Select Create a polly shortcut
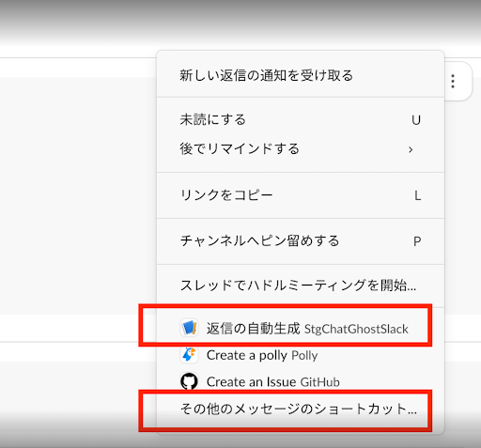The height and width of the screenshot is (448, 481). point(301,355)
